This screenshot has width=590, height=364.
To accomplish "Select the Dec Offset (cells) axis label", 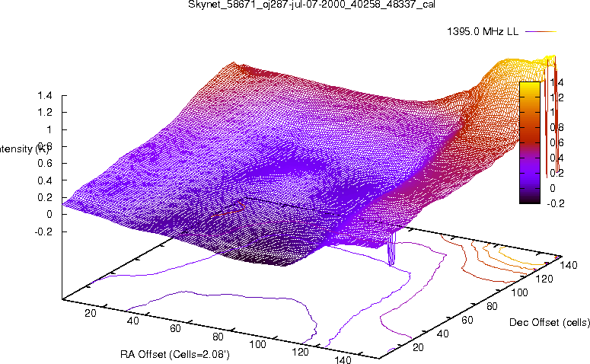I will (550, 322).
